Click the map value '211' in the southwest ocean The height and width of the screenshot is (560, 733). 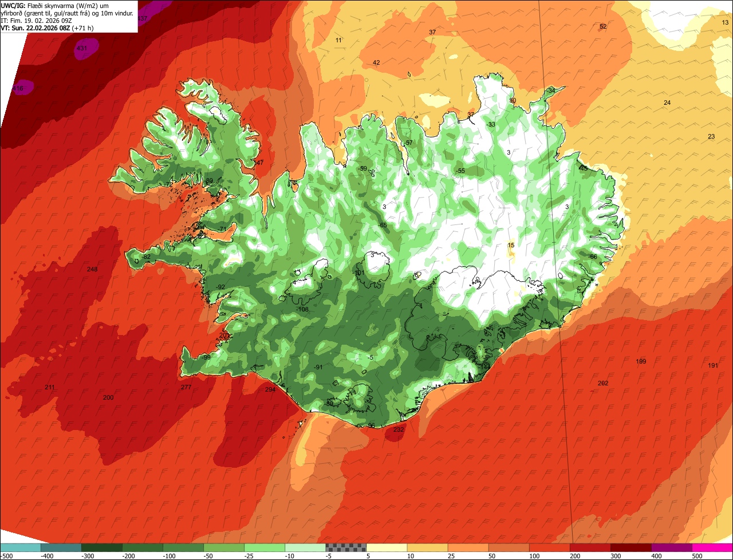tap(50, 388)
